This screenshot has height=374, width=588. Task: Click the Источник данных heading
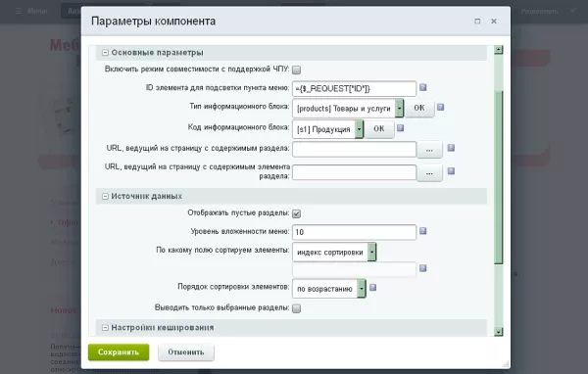pos(147,197)
